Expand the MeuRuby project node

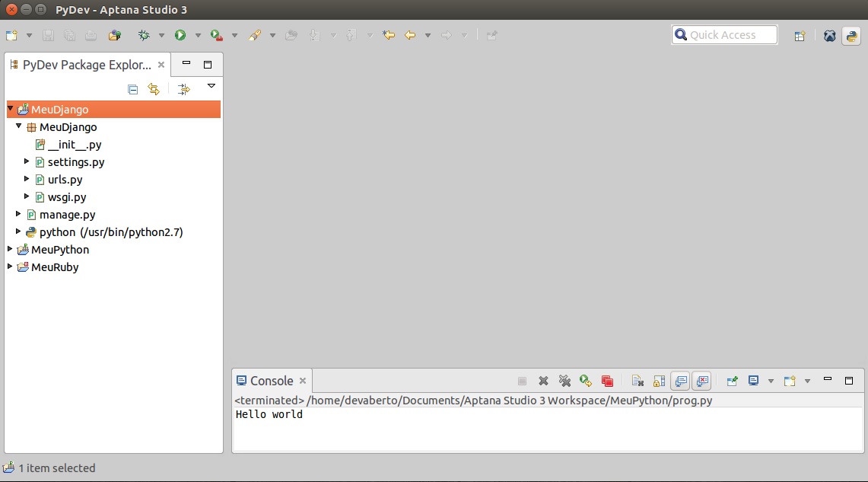click(10, 267)
